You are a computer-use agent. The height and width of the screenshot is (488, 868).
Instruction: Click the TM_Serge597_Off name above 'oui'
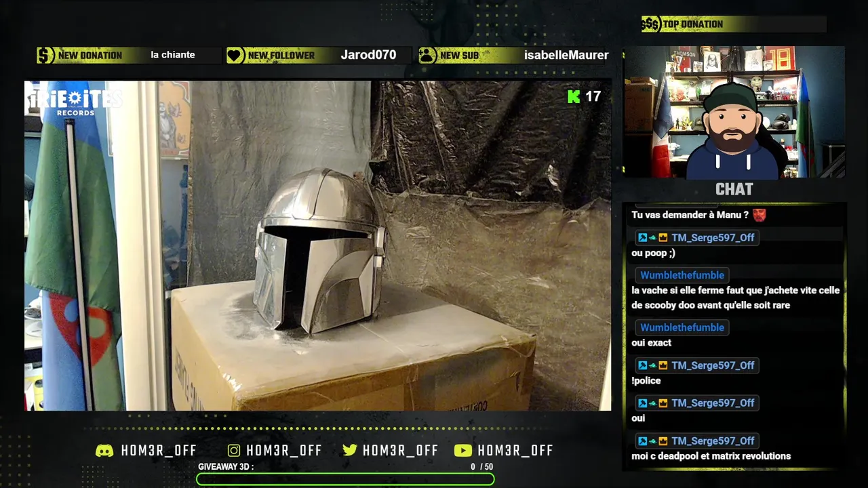click(x=713, y=403)
